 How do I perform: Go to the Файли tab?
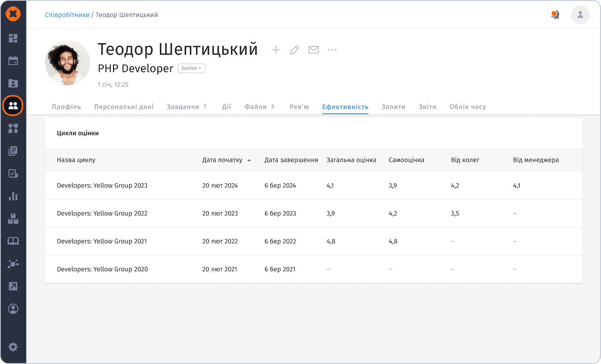(255, 107)
